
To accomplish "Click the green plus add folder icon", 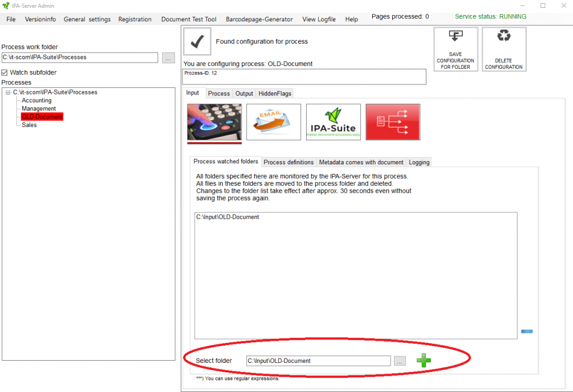I will tap(424, 361).
